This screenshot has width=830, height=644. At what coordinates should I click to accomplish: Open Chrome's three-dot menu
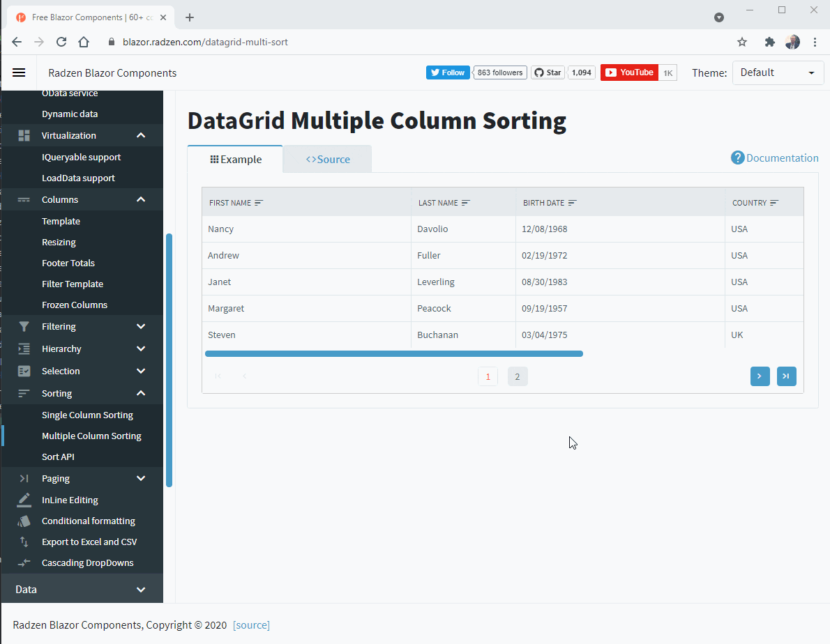click(x=815, y=42)
